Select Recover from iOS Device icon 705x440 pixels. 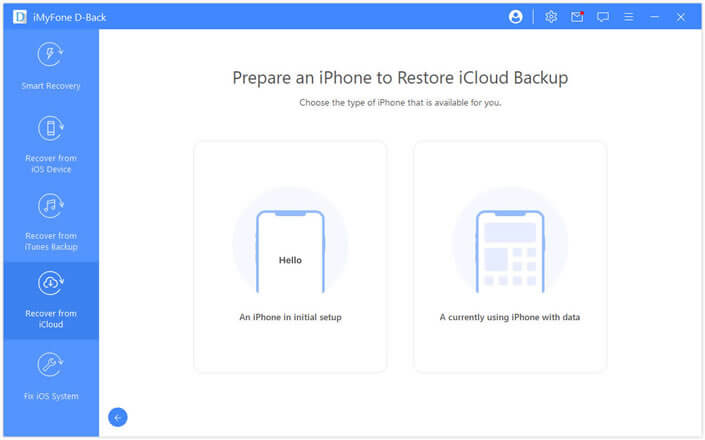pyautogui.click(x=50, y=129)
